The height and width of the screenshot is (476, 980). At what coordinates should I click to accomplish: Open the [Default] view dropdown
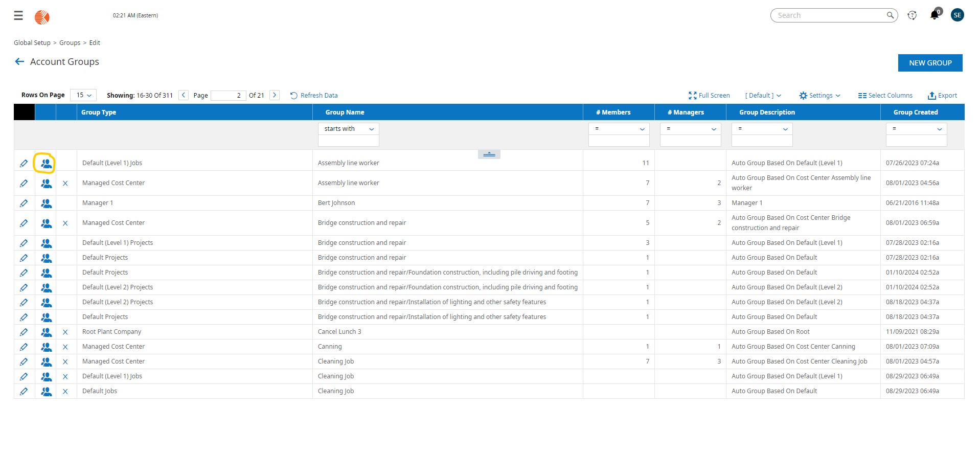(x=763, y=96)
